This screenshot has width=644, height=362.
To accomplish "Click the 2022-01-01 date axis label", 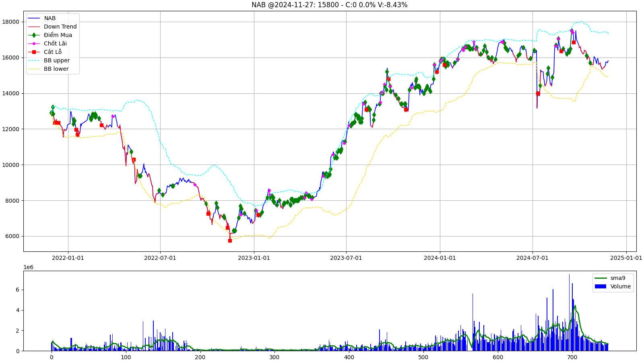I will point(68,258).
